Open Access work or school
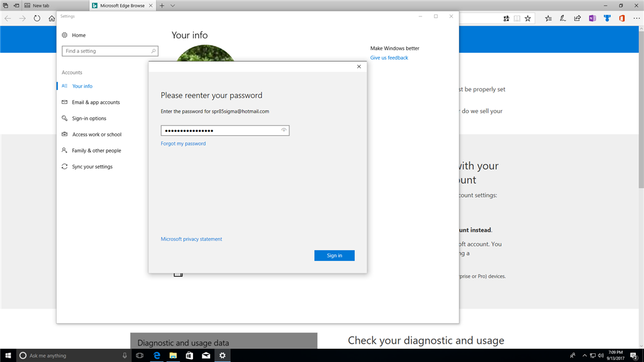This screenshot has width=644, height=362. click(97, 134)
